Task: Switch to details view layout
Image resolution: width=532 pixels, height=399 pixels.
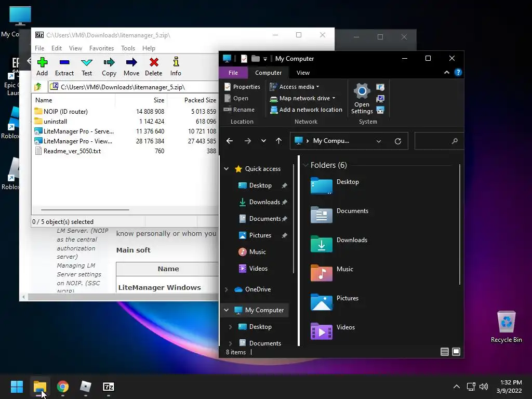Action: pyautogui.click(x=445, y=352)
